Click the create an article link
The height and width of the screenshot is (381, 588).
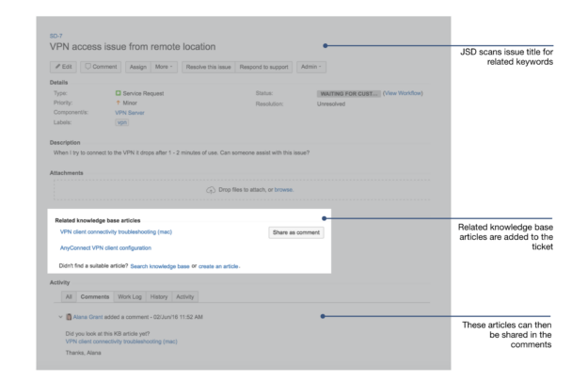click(x=218, y=266)
